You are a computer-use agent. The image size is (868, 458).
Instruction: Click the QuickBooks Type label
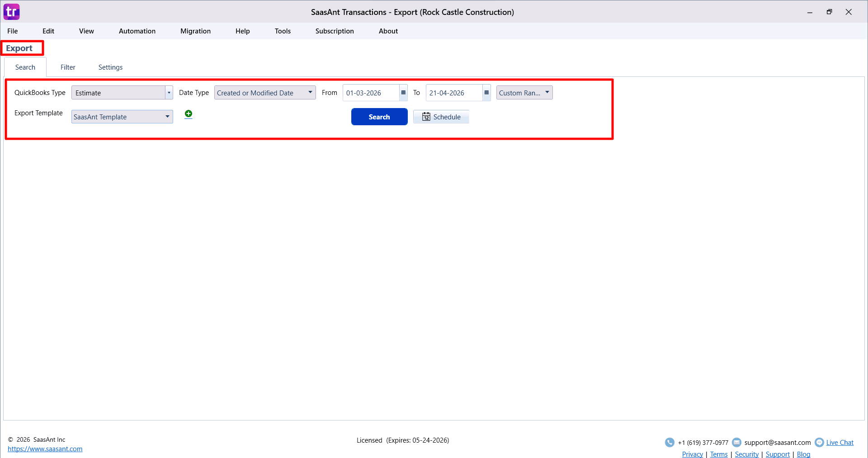click(x=40, y=93)
